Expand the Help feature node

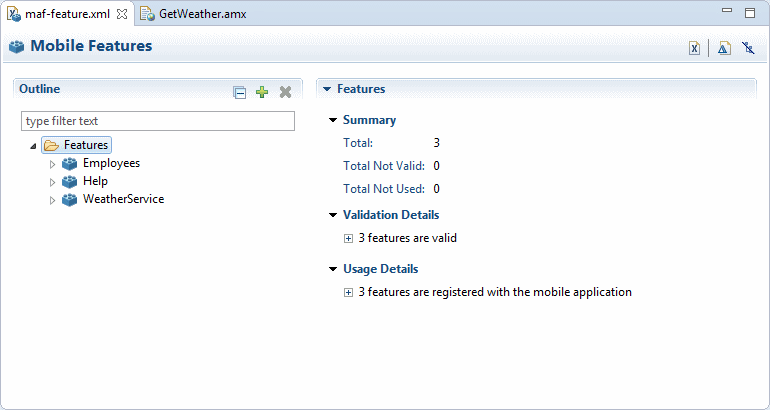pos(53,182)
